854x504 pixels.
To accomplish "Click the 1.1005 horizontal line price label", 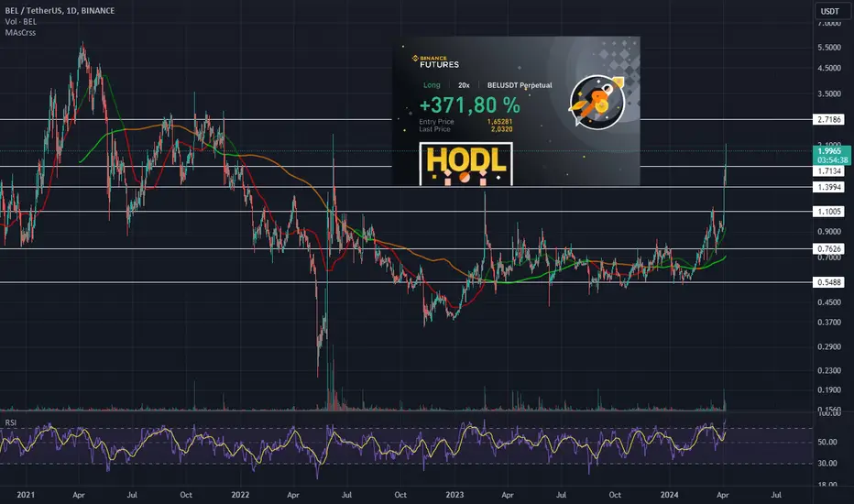I will pyautogui.click(x=828, y=212).
